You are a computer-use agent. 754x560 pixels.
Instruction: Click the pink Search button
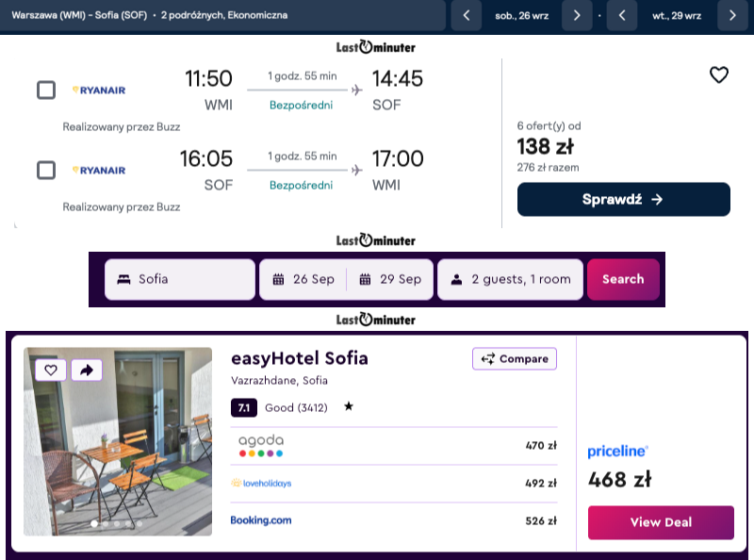pyautogui.click(x=623, y=279)
